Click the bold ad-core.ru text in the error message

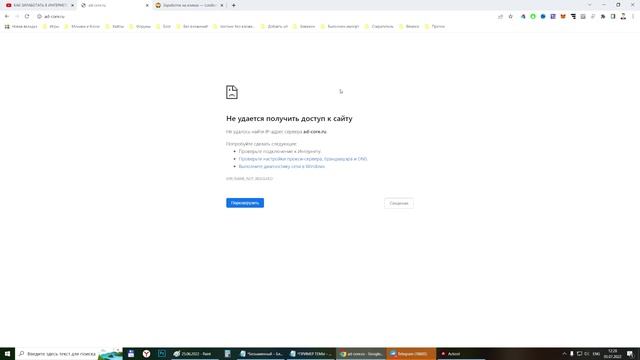point(315,132)
